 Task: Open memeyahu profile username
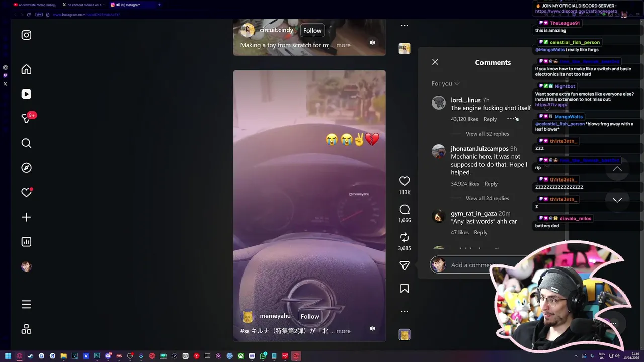pos(275,316)
